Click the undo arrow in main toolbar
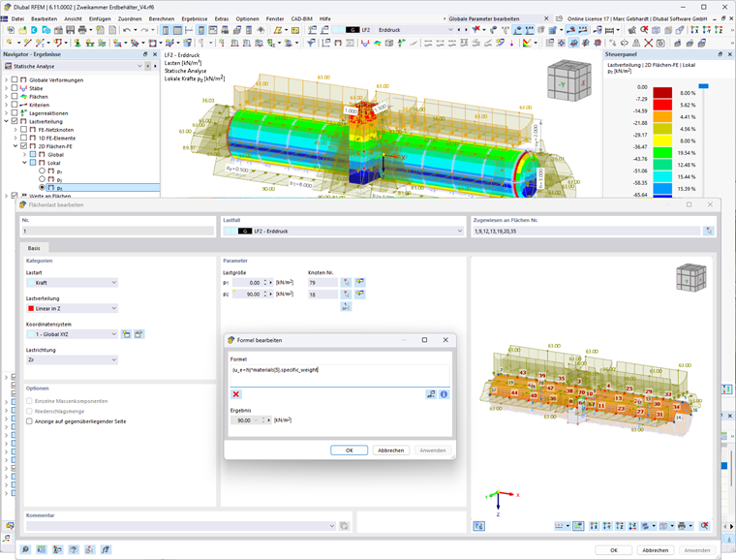This screenshot has width=736, height=560. pyautogui.click(x=126, y=30)
